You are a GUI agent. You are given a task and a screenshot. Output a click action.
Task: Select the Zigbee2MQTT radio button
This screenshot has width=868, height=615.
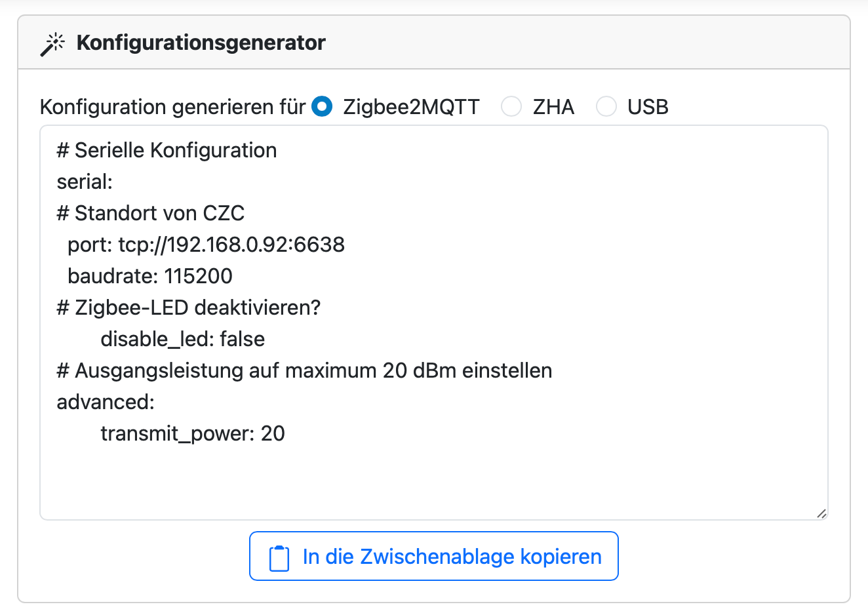[322, 106]
